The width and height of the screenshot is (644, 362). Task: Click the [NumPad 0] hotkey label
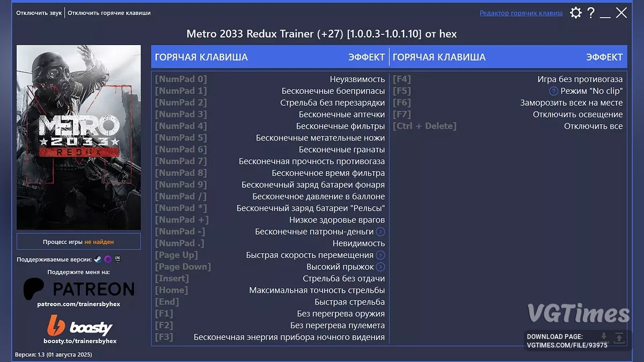coord(181,79)
